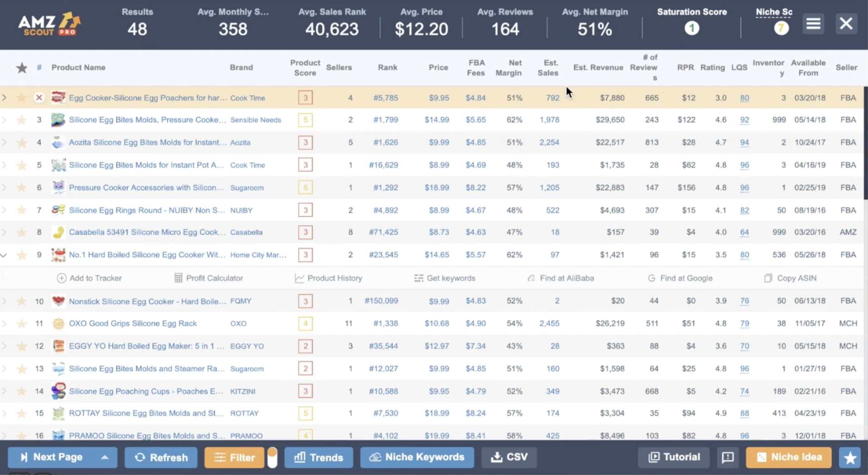Copy ASIN of the expanded product
Image resolution: width=868 pixels, height=475 pixels.
click(x=790, y=278)
